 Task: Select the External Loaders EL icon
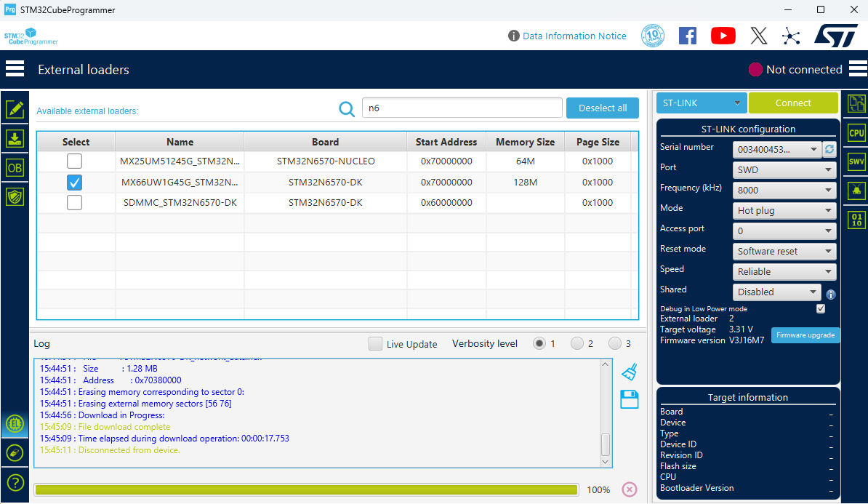(x=15, y=423)
